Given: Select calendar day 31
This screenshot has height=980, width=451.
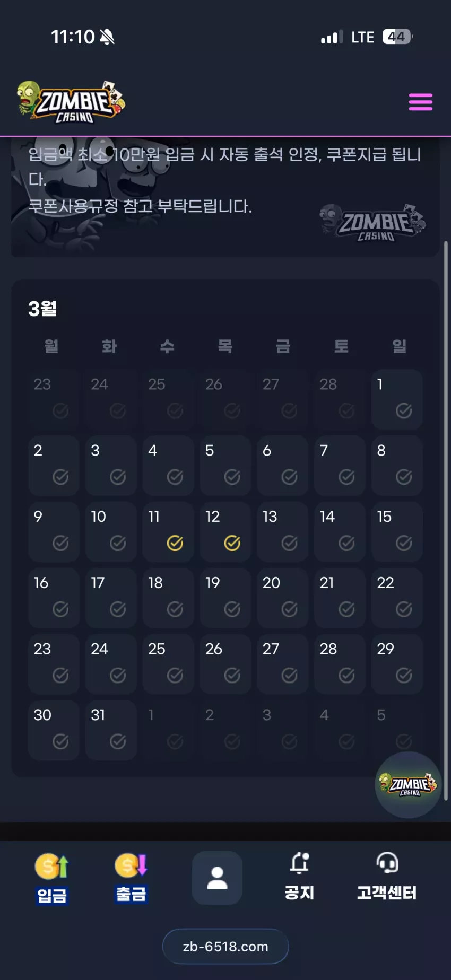Looking at the screenshot, I should click(x=111, y=730).
